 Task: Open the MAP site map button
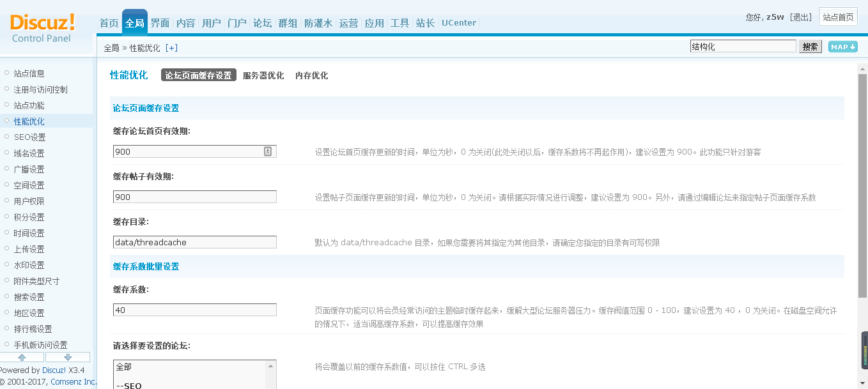842,47
